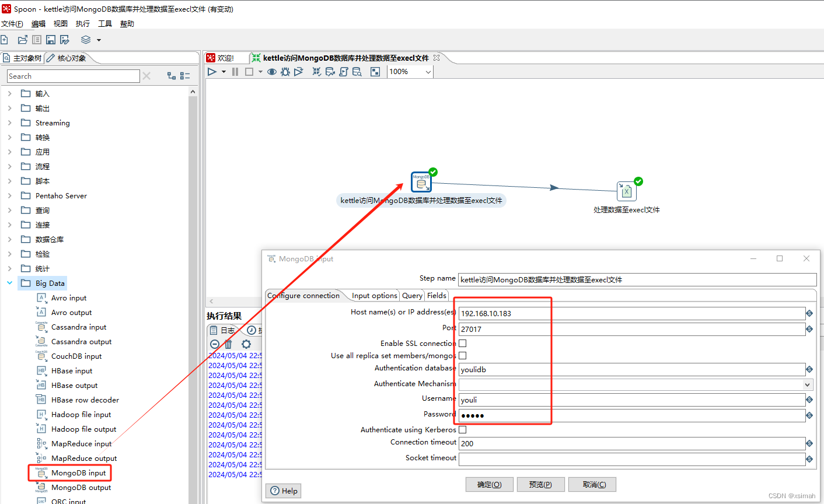Select the Hadoop file output step
824x504 pixels.
83,429
